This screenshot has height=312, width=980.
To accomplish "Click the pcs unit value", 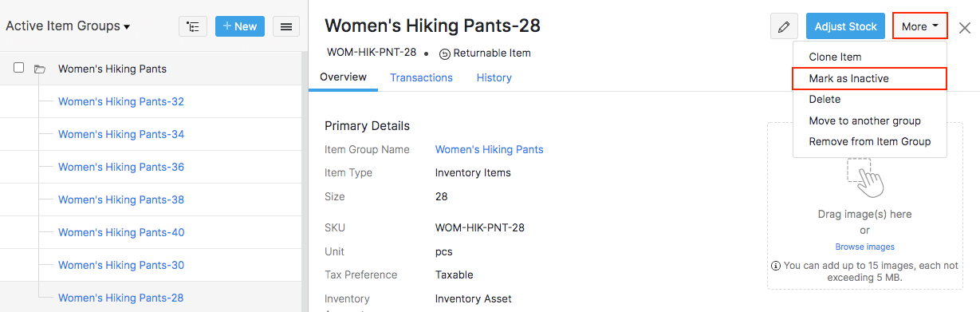I will pos(444,251).
